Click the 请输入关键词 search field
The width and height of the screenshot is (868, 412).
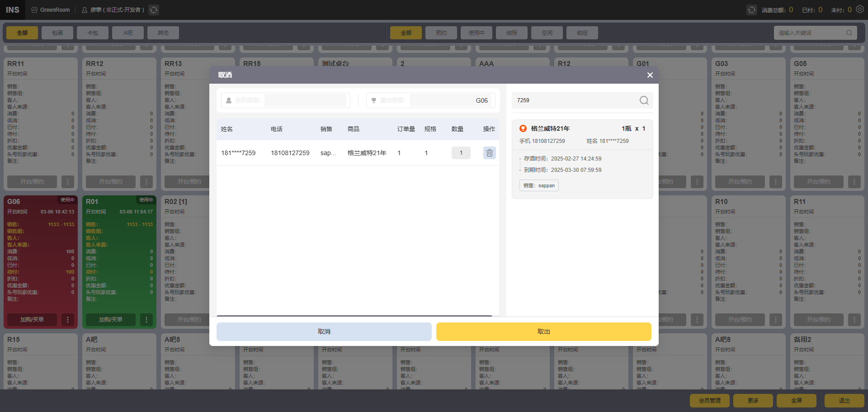point(815,33)
